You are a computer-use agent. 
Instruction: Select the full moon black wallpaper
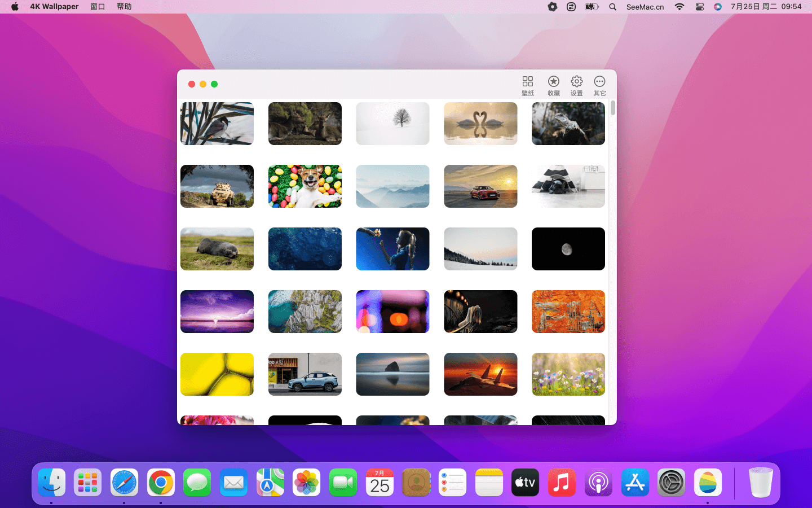pos(568,249)
